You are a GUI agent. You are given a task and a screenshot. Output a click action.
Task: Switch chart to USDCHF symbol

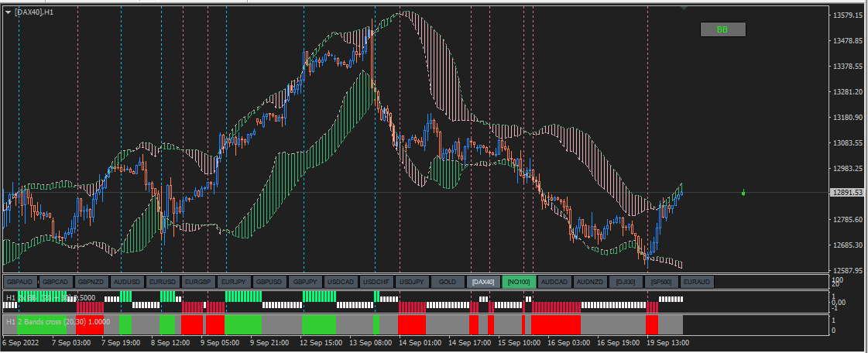376,282
